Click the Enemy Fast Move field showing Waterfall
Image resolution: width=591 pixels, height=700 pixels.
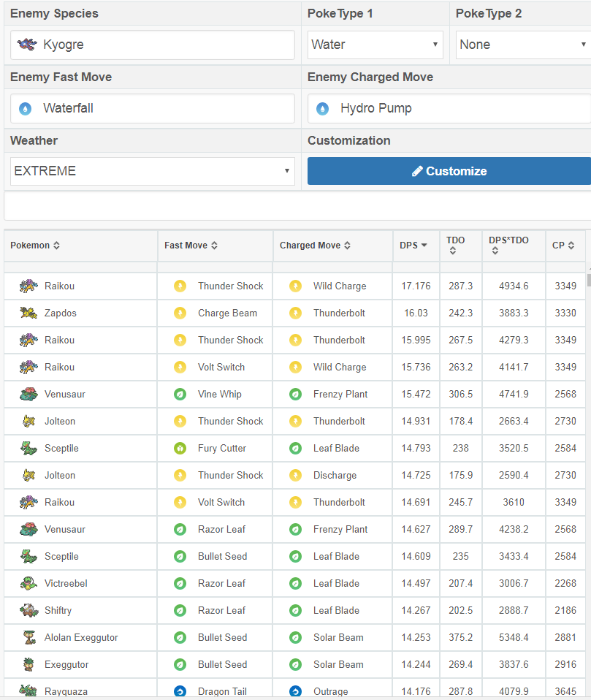pyautogui.click(x=152, y=108)
